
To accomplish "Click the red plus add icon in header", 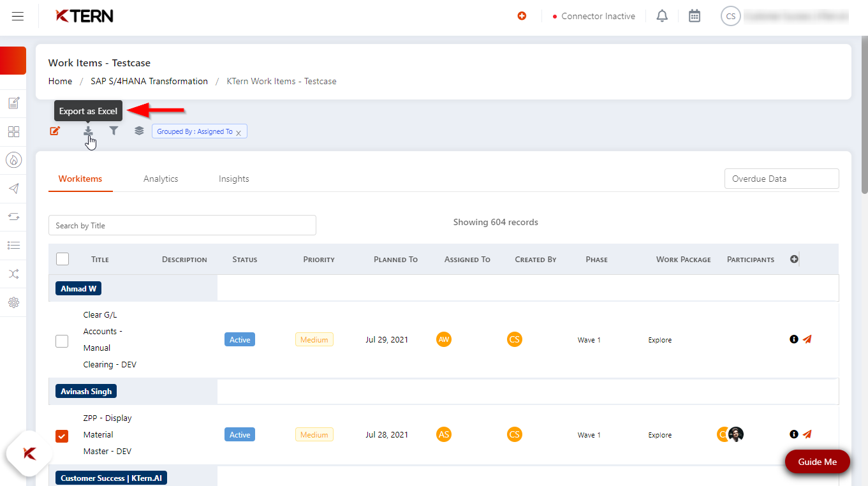I will click(x=522, y=16).
